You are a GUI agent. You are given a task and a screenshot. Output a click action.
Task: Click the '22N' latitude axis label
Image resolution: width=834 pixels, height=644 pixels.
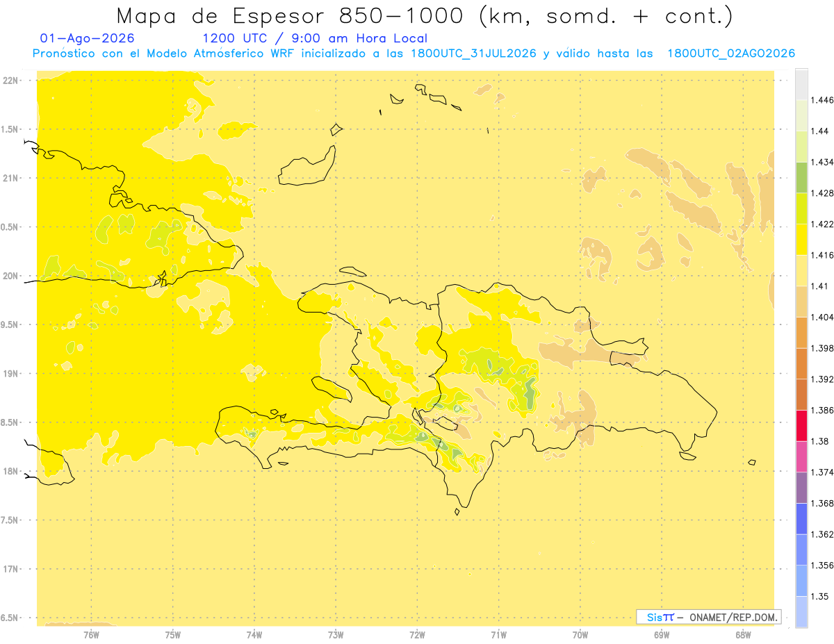click(10, 80)
